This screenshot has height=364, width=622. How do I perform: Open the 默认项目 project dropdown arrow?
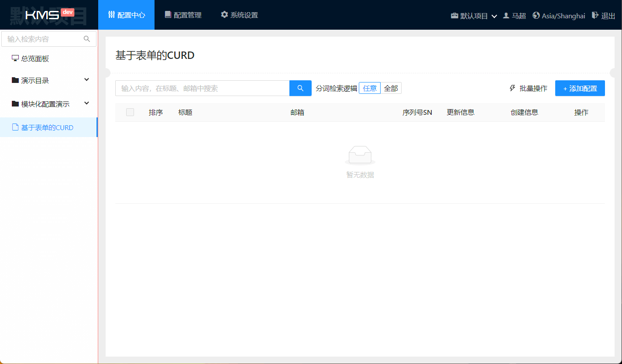[494, 16]
